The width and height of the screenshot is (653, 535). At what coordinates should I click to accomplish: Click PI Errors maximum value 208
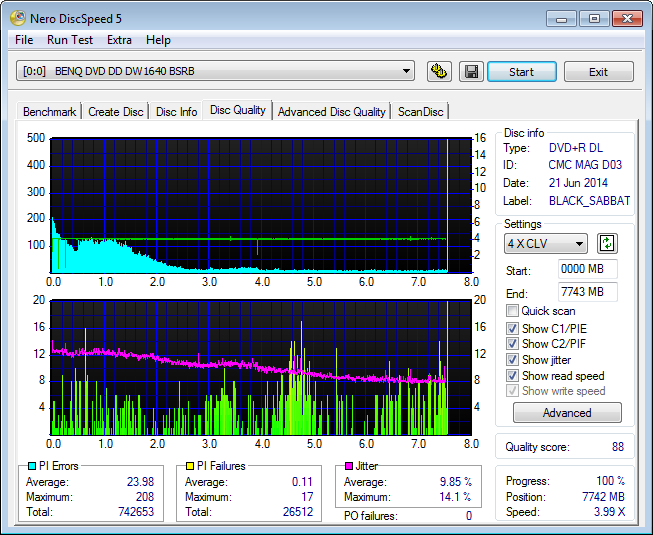pos(145,497)
